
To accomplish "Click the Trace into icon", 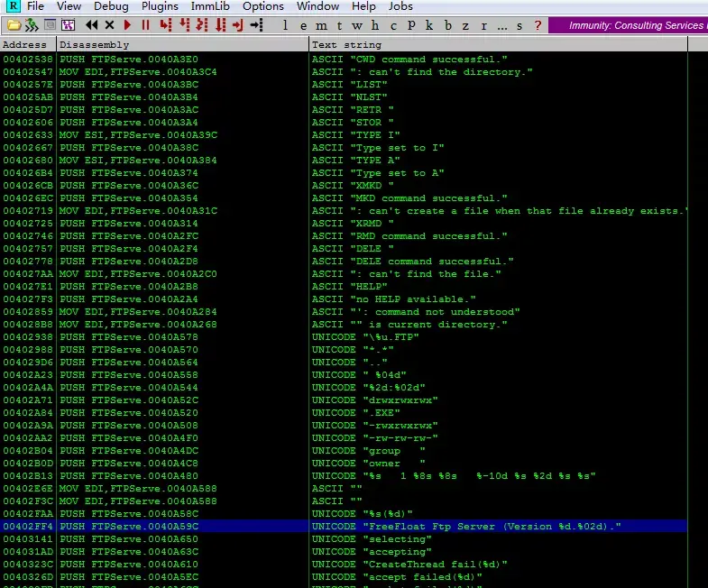I will 202,25.
